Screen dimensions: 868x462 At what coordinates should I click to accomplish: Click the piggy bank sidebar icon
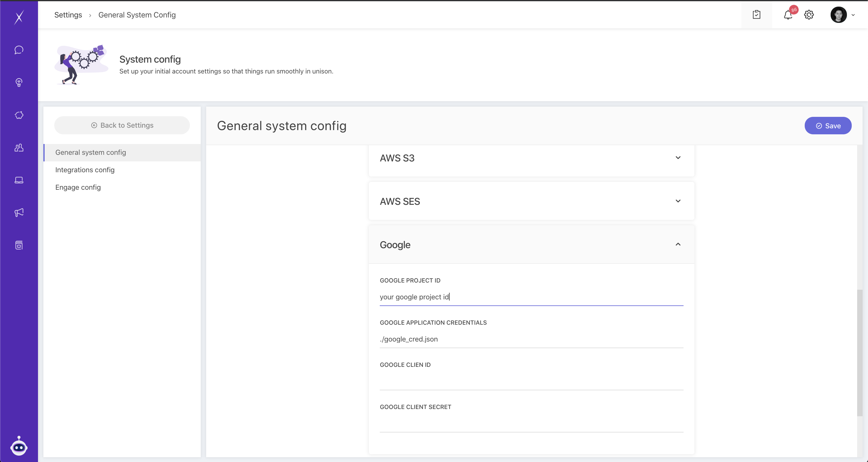click(19, 115)
